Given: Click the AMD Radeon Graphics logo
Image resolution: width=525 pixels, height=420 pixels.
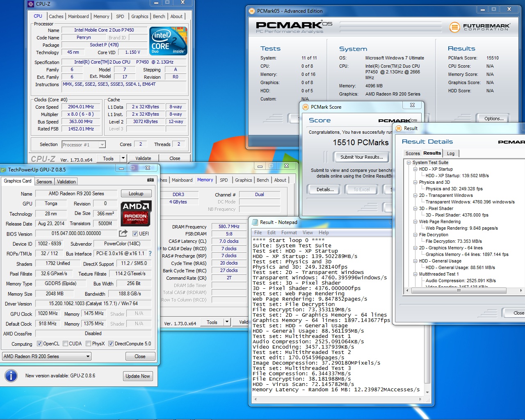Looking at the screenshot, I should point(136,213).
